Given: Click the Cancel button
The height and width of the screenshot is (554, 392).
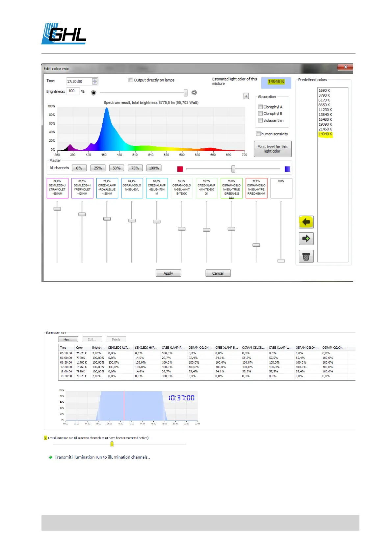Looking at the screenshot, I should click(x=218, y=273).
